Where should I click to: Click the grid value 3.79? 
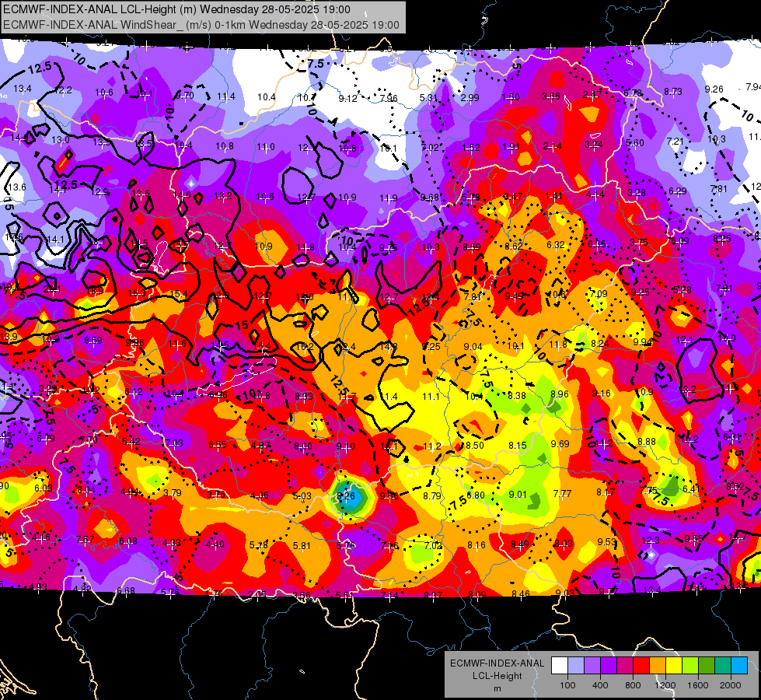click(173, 492)
